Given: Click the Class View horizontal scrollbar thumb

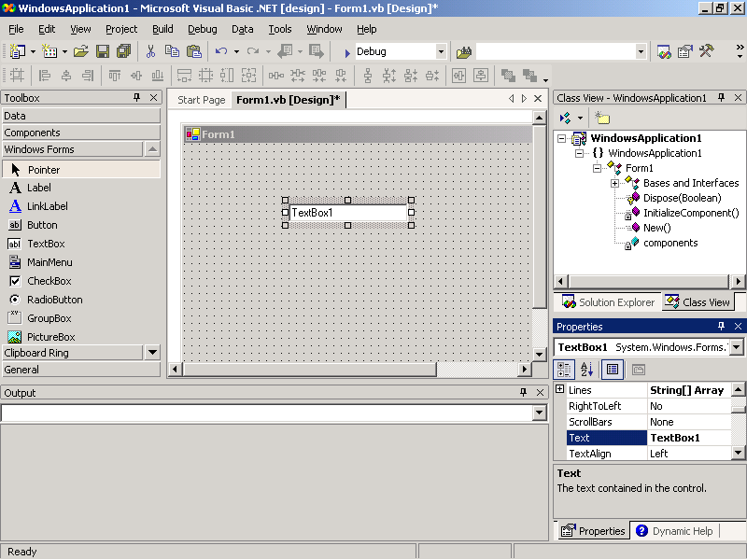Looking at the screenshot, I should point(649,282).
